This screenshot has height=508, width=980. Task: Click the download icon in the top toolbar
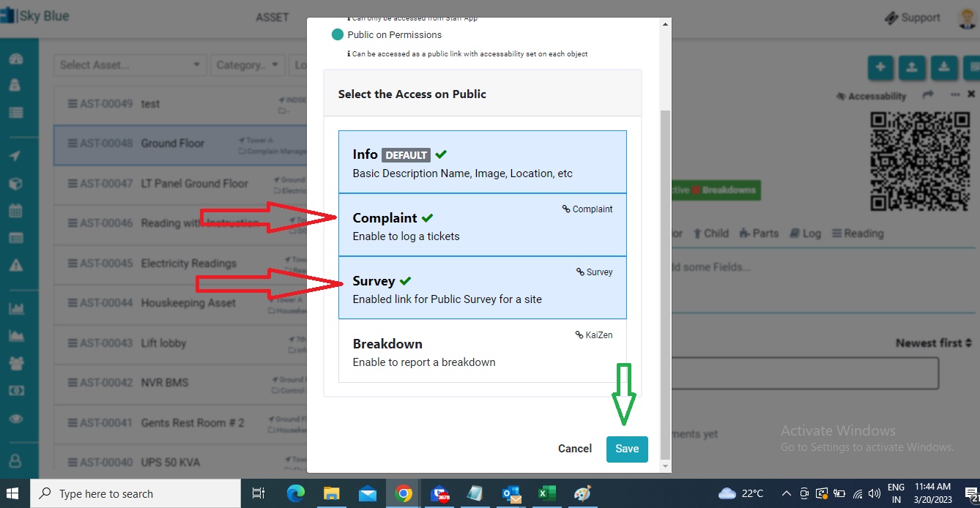(944, 67)
